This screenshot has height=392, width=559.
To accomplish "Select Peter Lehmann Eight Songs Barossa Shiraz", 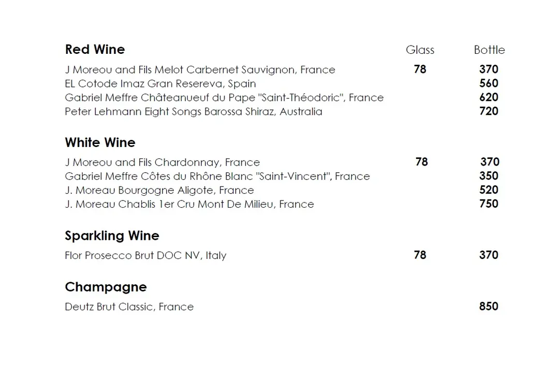I will coord(194,112).
